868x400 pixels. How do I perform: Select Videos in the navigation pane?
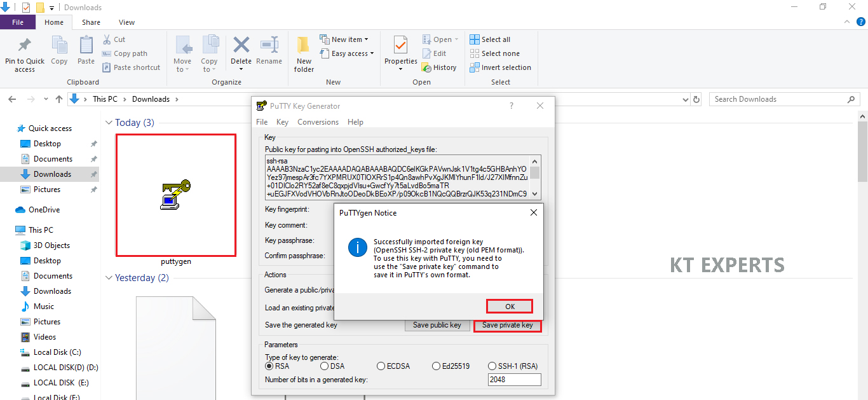38,337
